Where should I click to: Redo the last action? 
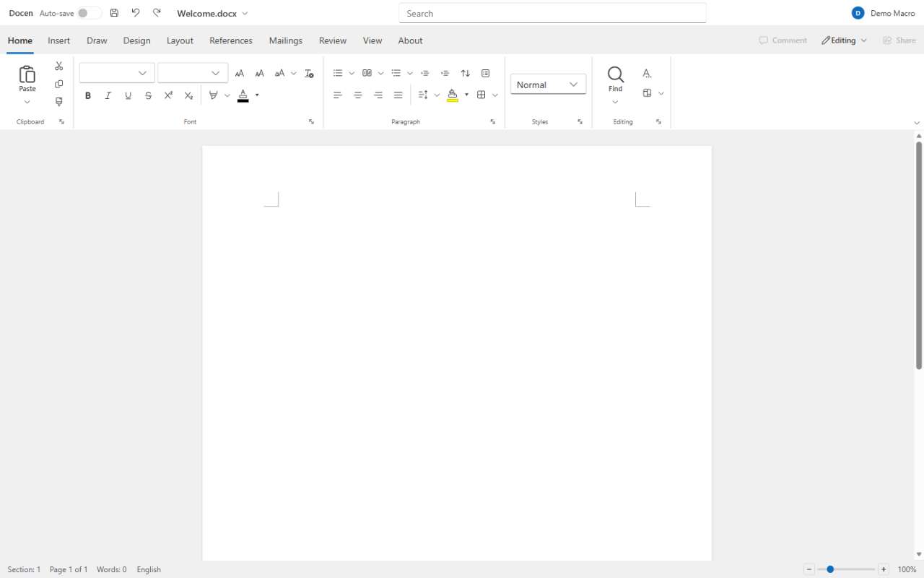click(x=157, y=13)
